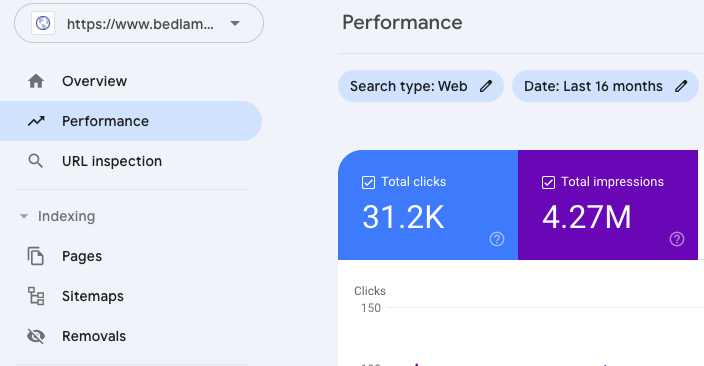Click the pencil icon on Search type filter
This screenshot has width=704, height=366.
point(486,86)
